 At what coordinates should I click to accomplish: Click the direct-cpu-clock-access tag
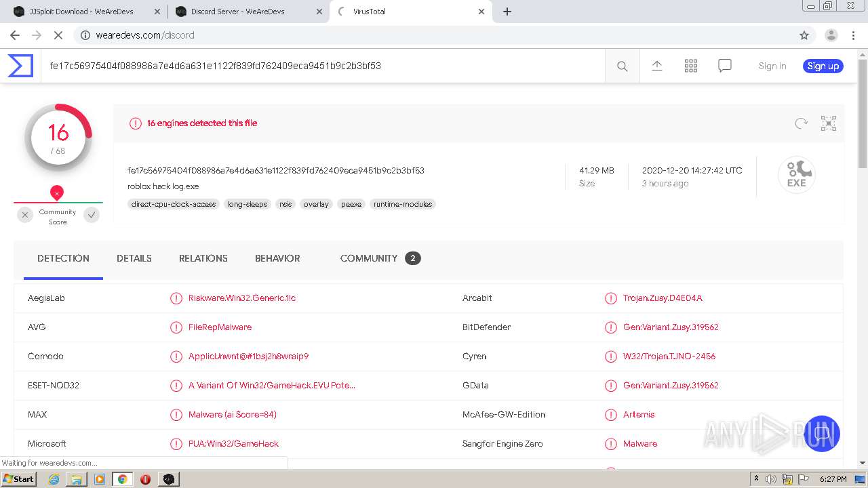click(x=174, y=204)
